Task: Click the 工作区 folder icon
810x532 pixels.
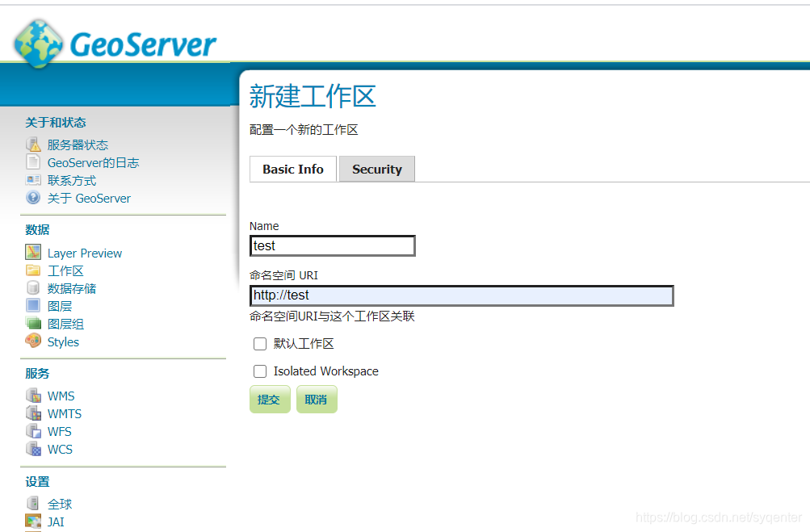Action: (33, 270)
